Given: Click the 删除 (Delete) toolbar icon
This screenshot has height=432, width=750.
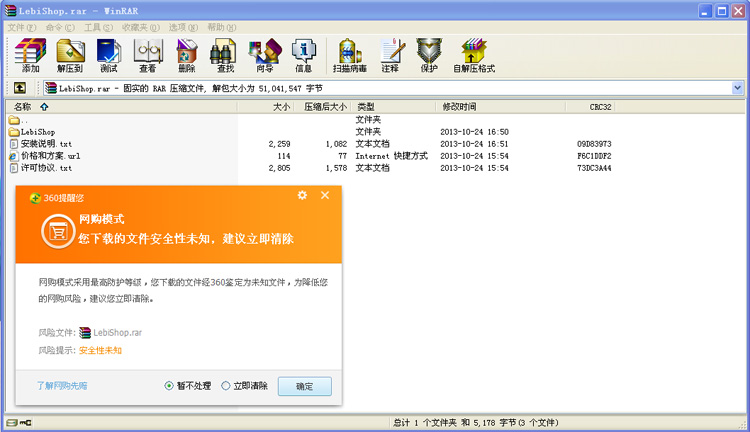Looking at the screenshot, I should [187, 55].
